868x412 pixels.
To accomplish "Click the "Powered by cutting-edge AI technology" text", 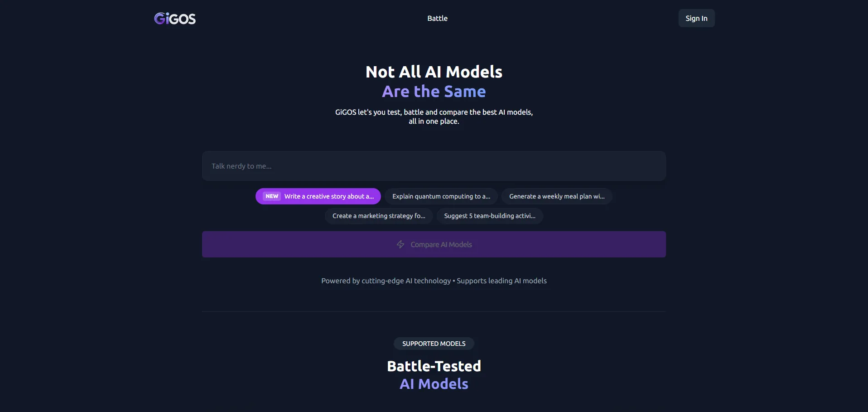I will click(x=386, y=281).
